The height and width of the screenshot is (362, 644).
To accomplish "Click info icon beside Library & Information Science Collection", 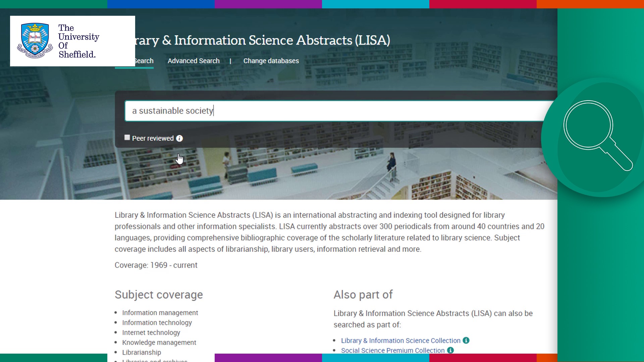I will tap(466, 340).
